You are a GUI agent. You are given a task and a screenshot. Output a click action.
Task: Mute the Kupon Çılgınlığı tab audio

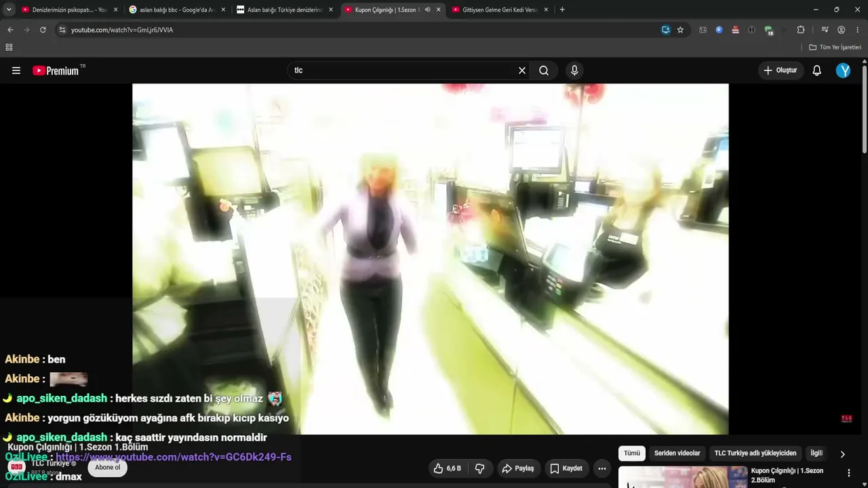427,9
